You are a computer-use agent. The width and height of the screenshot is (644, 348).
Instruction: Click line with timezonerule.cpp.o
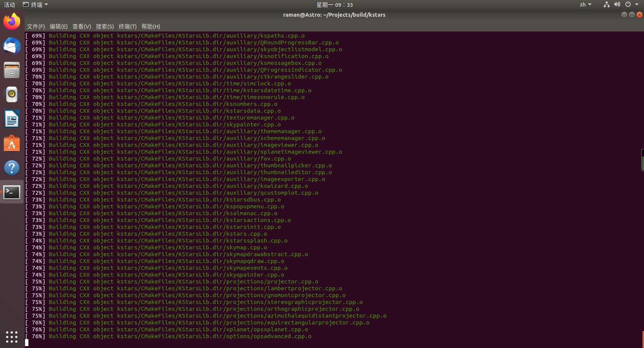point(165,97)
